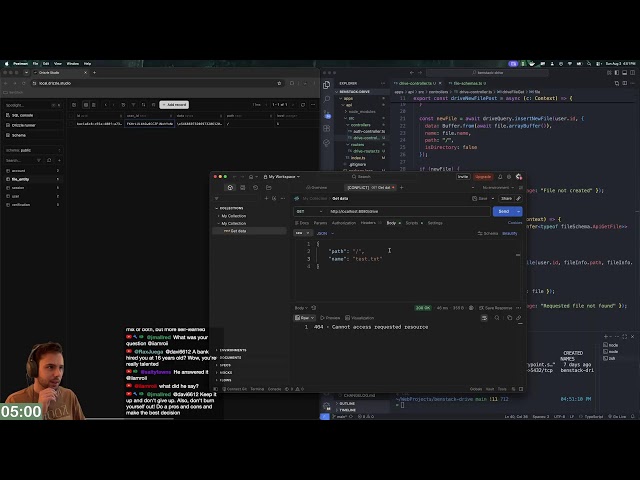Click Postman search bar

[x=361, y=177]
